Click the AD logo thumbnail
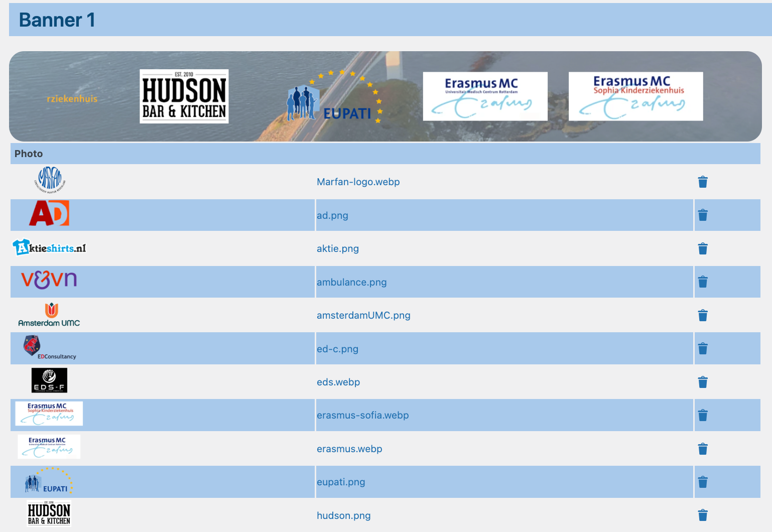 tap(49, 214)
